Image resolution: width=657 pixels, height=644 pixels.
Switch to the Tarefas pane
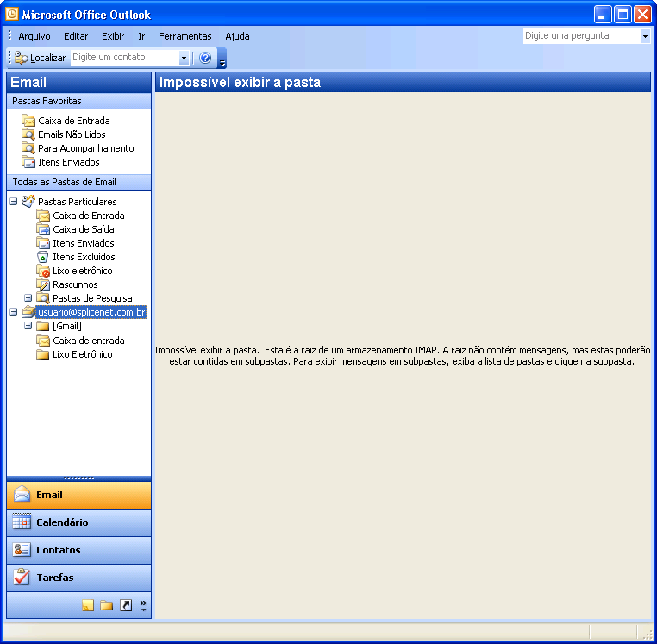(78, 578)
